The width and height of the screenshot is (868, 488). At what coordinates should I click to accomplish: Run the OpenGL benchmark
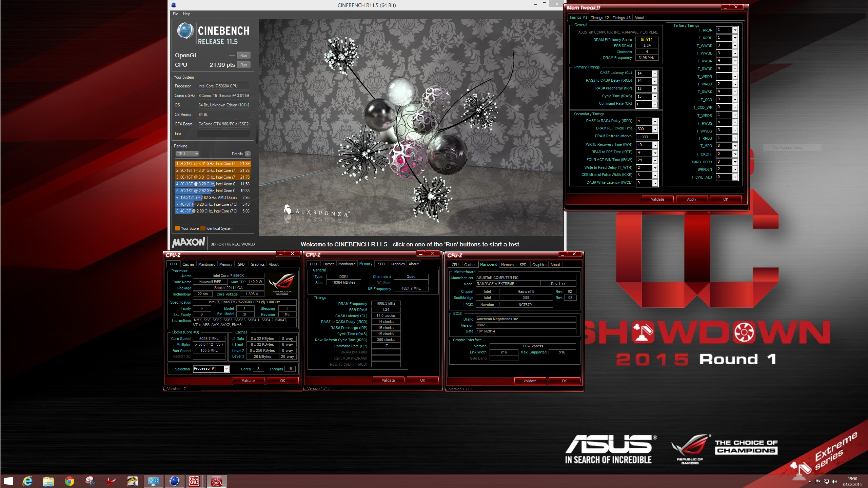coord(243,56)
